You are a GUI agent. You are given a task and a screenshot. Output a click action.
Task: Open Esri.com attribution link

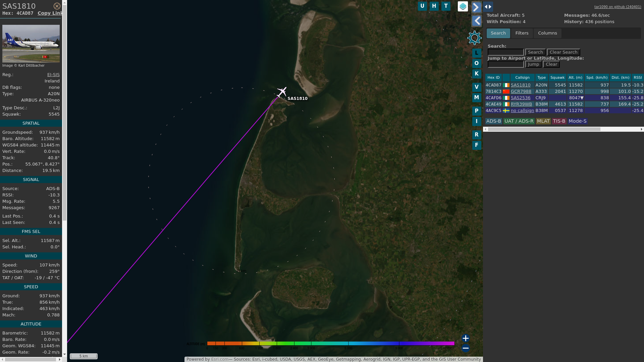tap(220, 359)
